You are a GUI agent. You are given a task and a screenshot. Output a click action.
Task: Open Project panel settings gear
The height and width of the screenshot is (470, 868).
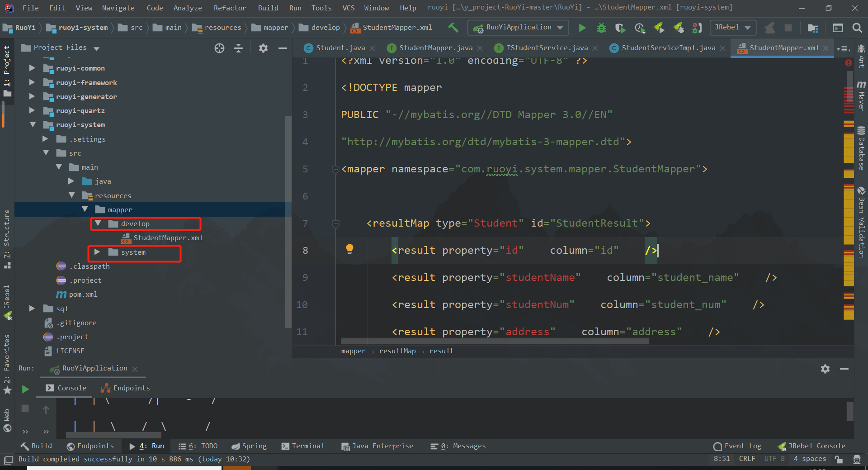(263, 48)
